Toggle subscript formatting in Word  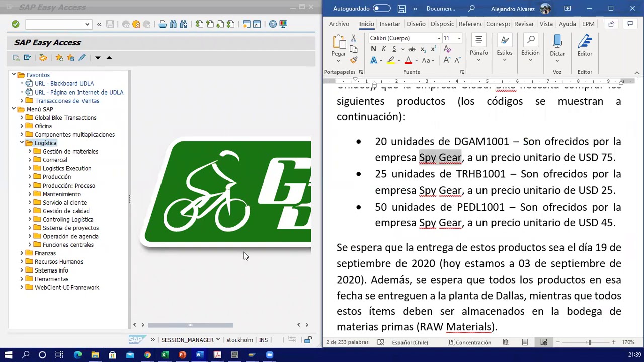423,49
